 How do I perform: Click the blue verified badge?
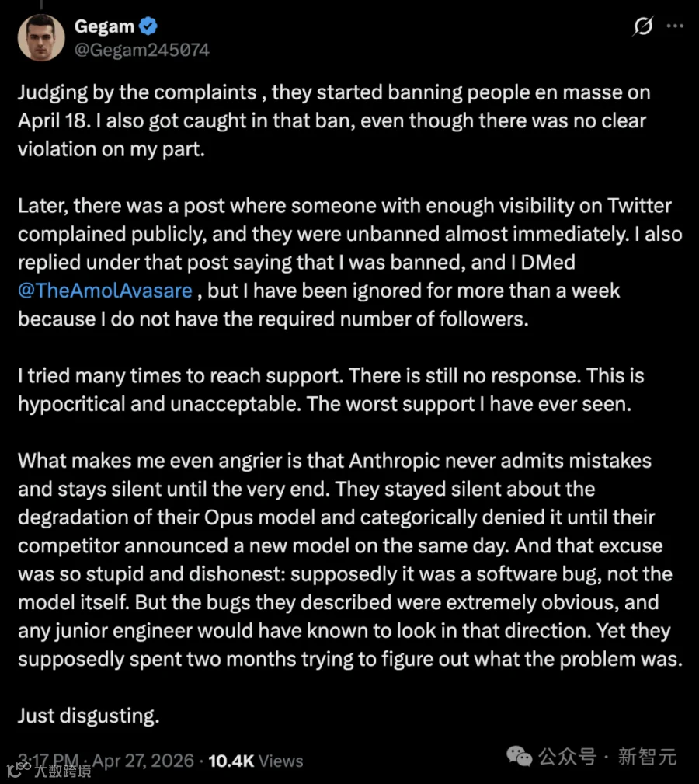pyautogui.click(x=148, y=26)
